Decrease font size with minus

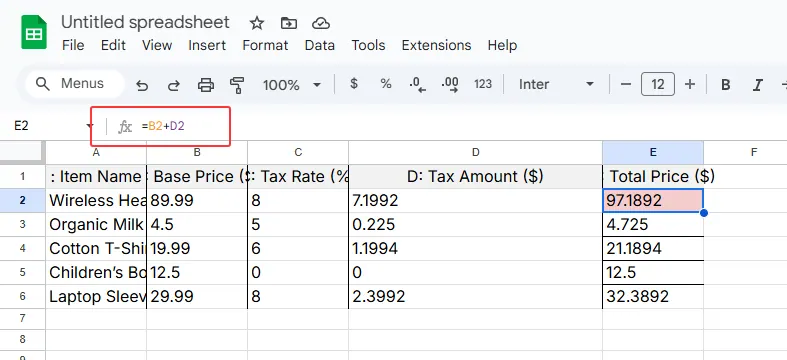pyautogui.click(x=625, y=84)
